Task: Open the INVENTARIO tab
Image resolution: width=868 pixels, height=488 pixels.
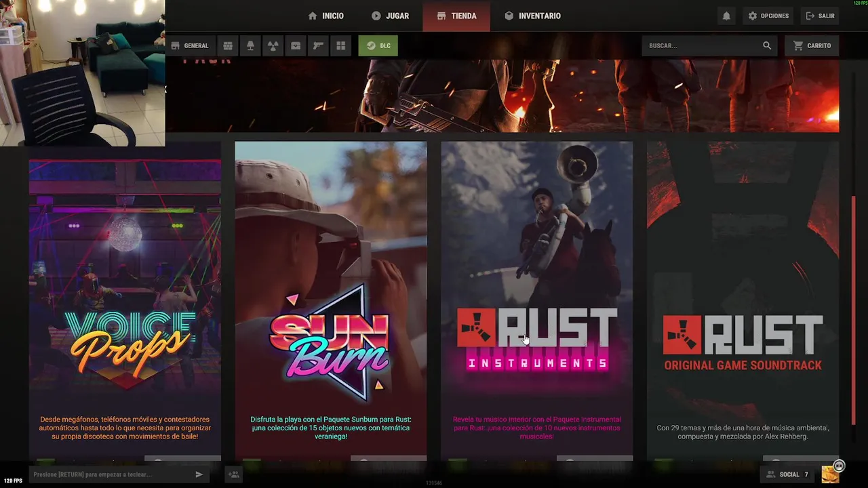Action: [x=533, y=16]
